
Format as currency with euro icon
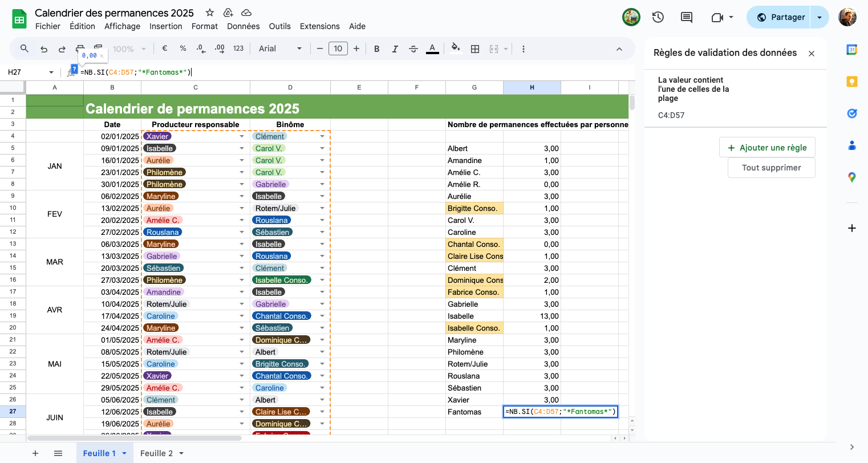165,48
